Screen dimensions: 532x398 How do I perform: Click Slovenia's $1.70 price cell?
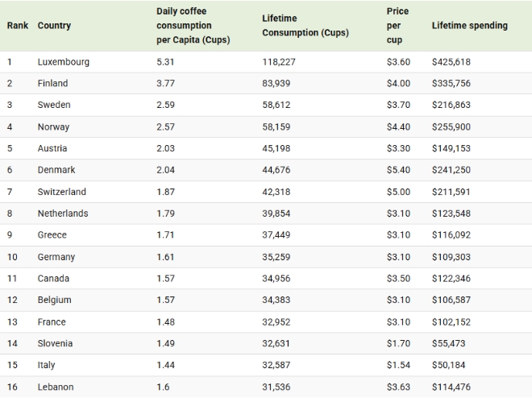(398, 343)
